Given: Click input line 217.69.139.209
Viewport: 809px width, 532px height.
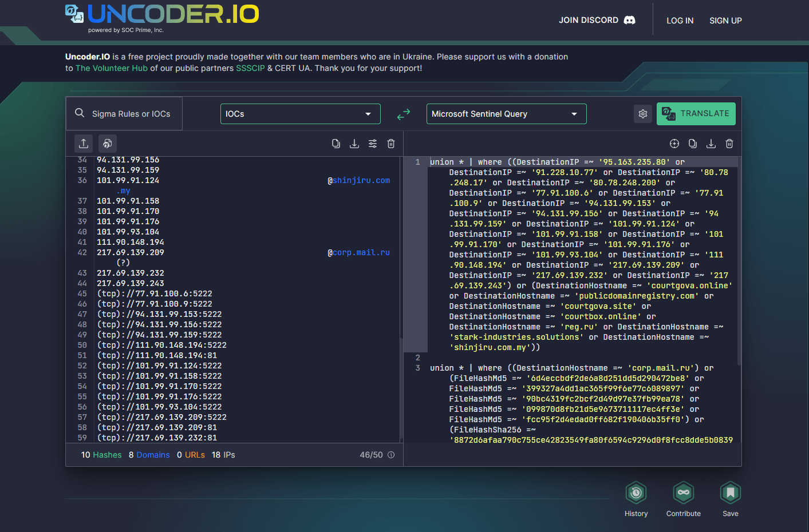Looking at the screenshot, I should click(x=131, y=252).
